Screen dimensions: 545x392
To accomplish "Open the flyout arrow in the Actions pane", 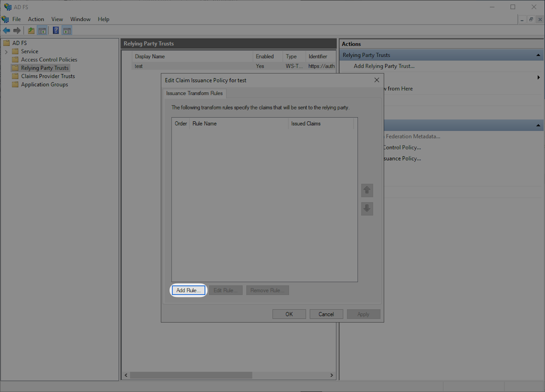I will [x=539, y=78].
